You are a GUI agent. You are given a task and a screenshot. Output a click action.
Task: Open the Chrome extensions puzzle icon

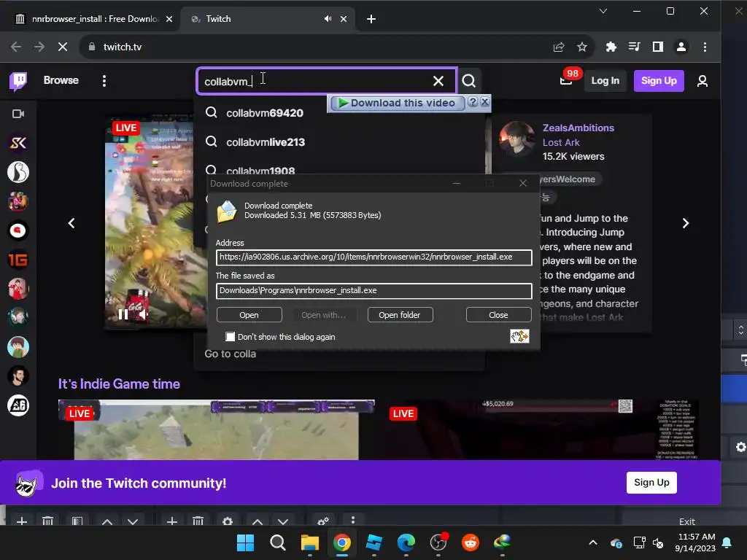pos(611,47)
